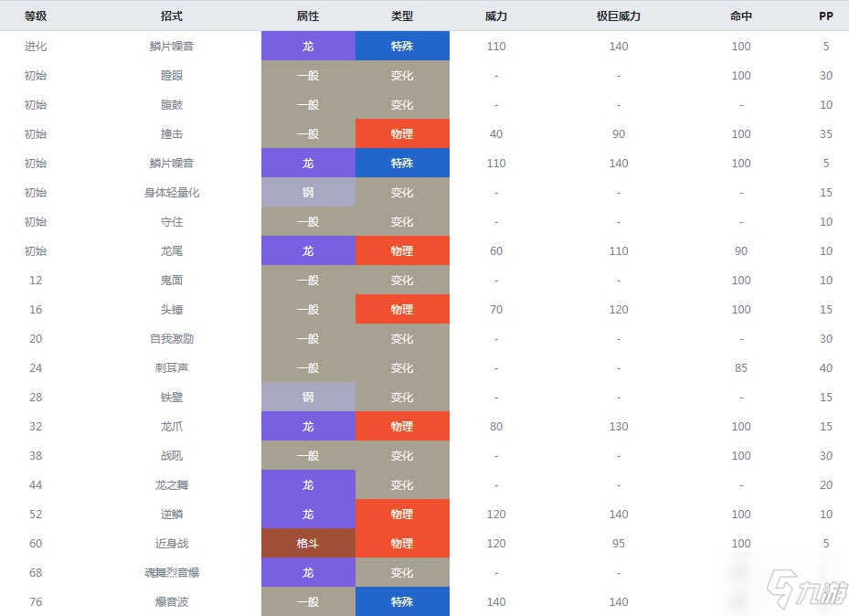Viewport: 849px width, 616px height.
Task: Click the 威力 column header
Action: click(496, 16)
